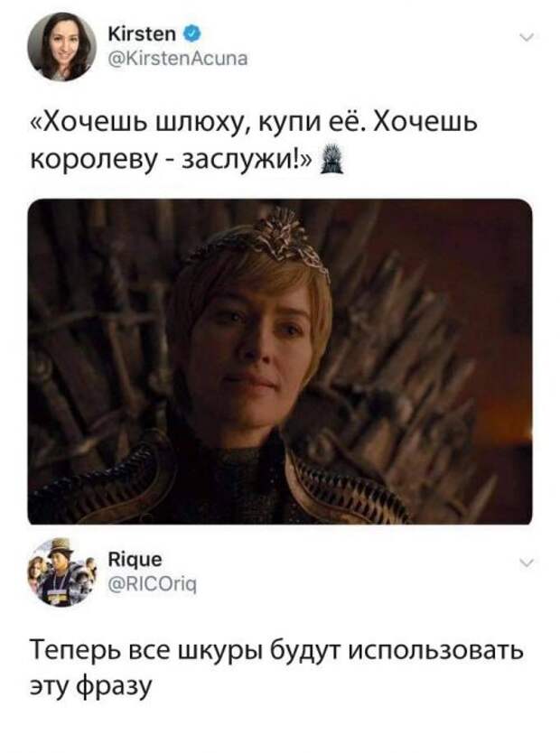Open the @RICOriq handle link

tap(153, 584)
